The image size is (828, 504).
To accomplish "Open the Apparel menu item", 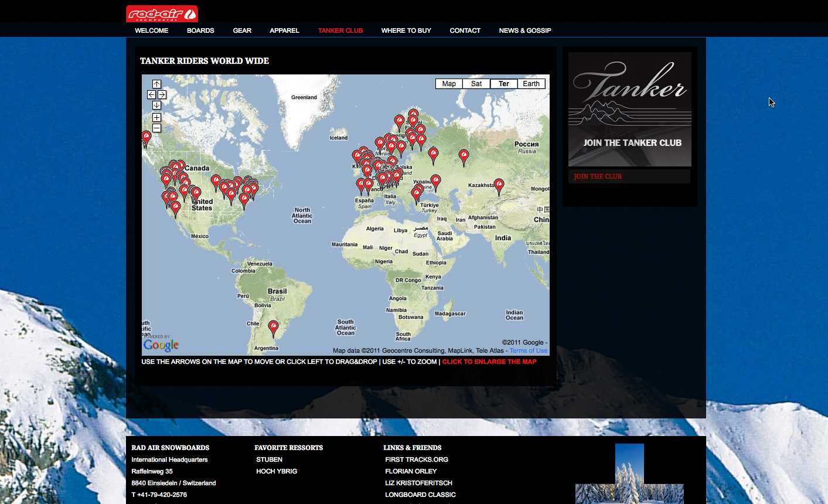I will pyautogui.click(x=285, y=30).
